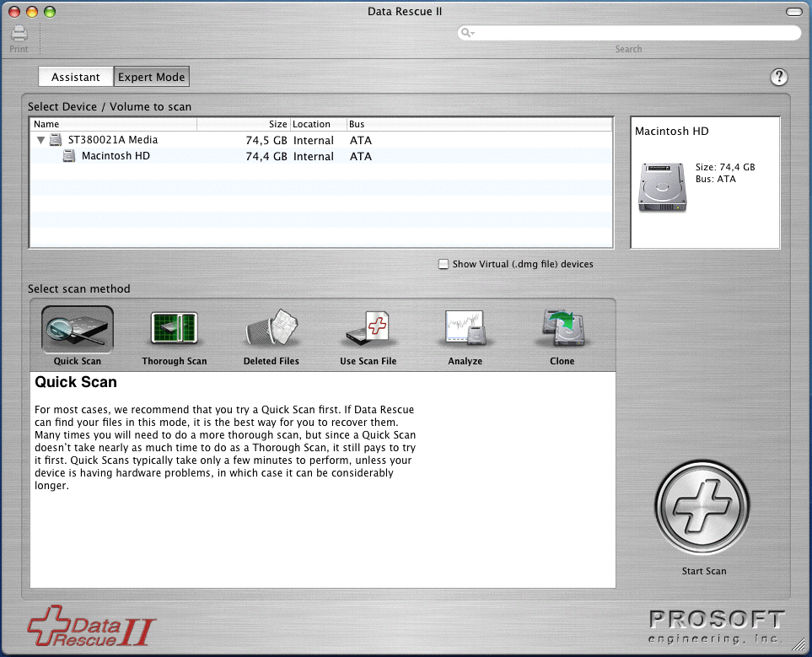Open the Help question mark button
This screenshot has width=812, height=657.
coord(778,77)
